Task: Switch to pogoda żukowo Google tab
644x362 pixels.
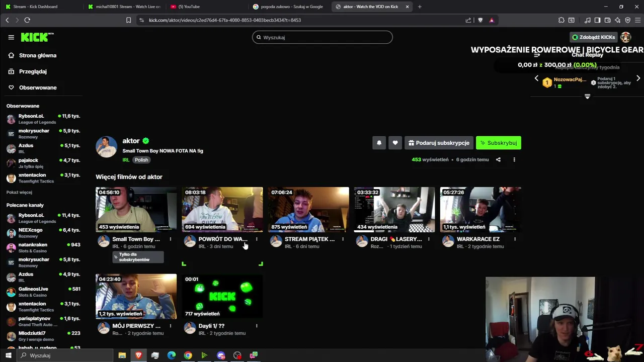Action: point(290,7)
